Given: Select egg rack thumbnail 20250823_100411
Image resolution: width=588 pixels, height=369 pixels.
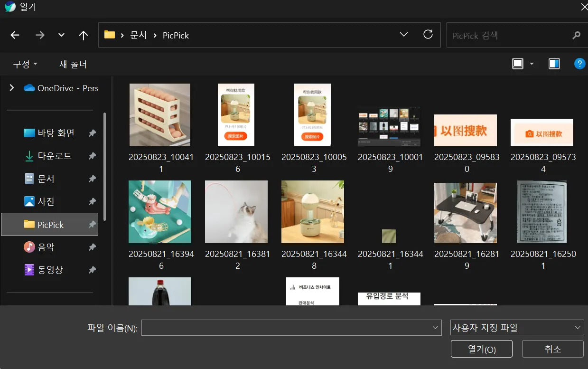Looking at the screenshot, I should click(160, 115).
